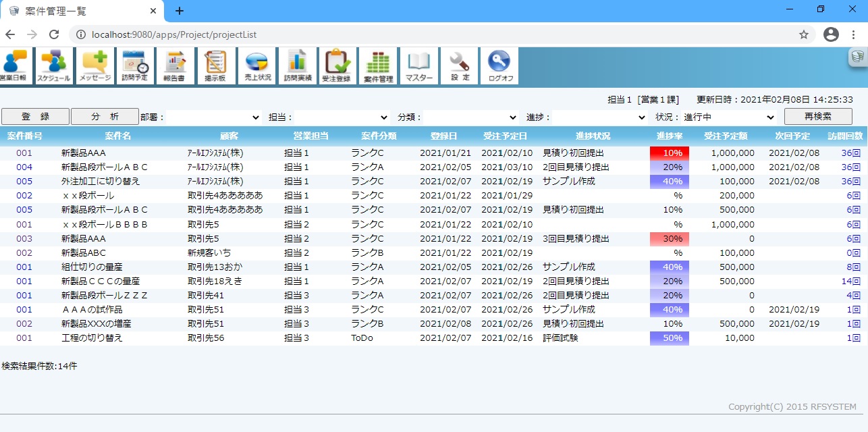Select the 工程の切り替え project name
Image resolution: width=868 pixels, height=432 pixels.
tap(92, 338)
